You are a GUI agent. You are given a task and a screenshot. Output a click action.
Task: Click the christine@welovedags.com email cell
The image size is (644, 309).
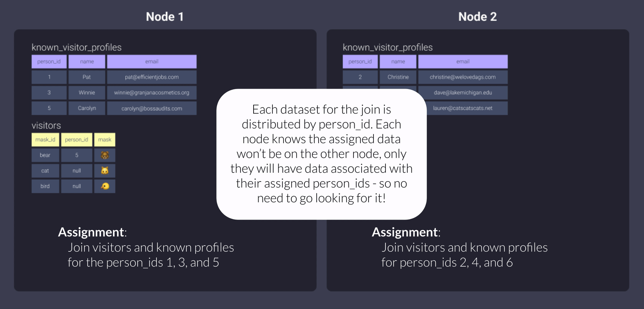point(463,77)
